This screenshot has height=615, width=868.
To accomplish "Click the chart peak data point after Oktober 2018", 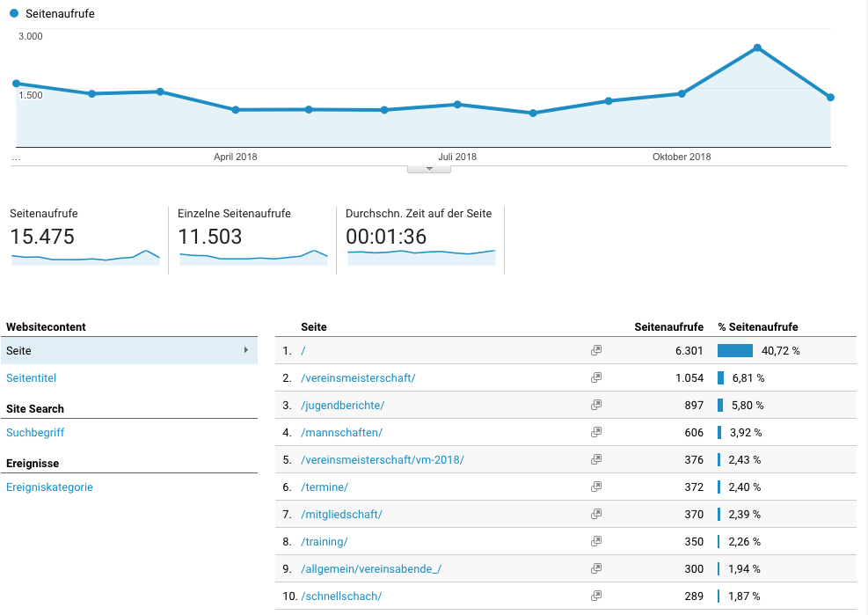I will coord(756,48).
